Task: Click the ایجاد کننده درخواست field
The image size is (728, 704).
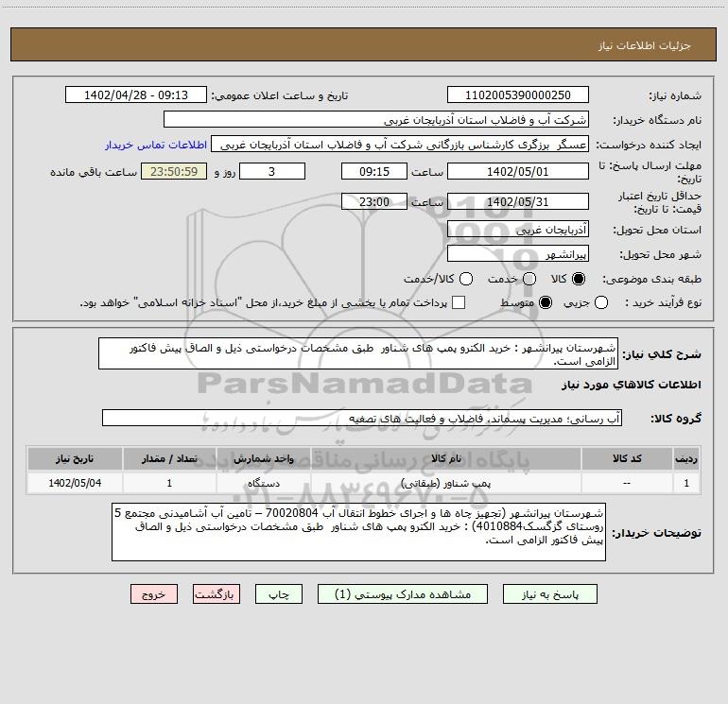Action: click(400, 144)
